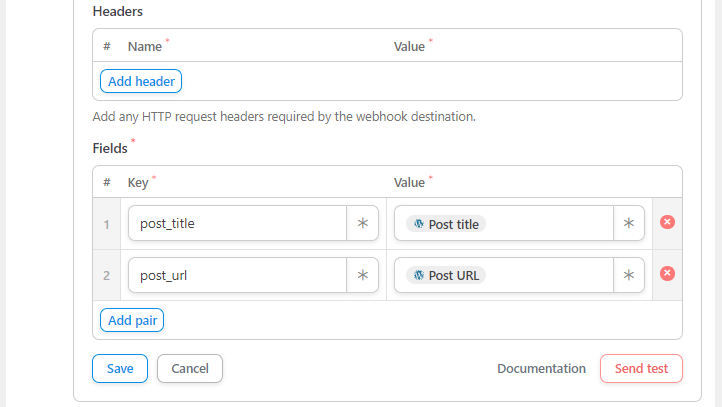This screenshot has width=722, height=407.
Task: Open merge tags for post_title key field
Action: (363, 223)
